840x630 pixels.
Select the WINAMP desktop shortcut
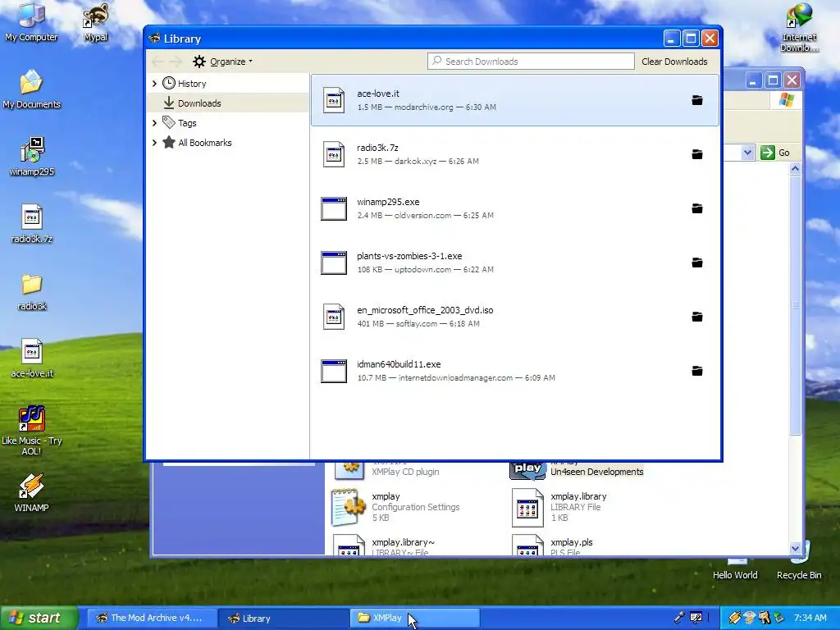[x=31, y=493]
